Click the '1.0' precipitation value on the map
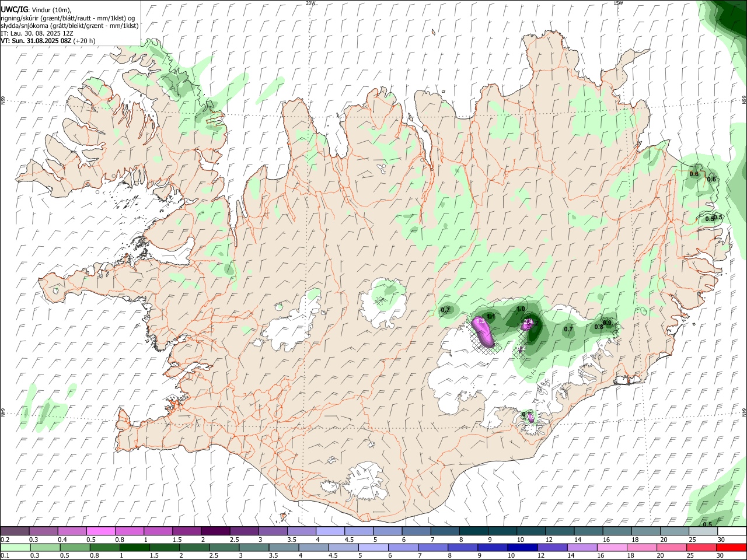This screenshot has height=560, width=747. tap(521, 309)
